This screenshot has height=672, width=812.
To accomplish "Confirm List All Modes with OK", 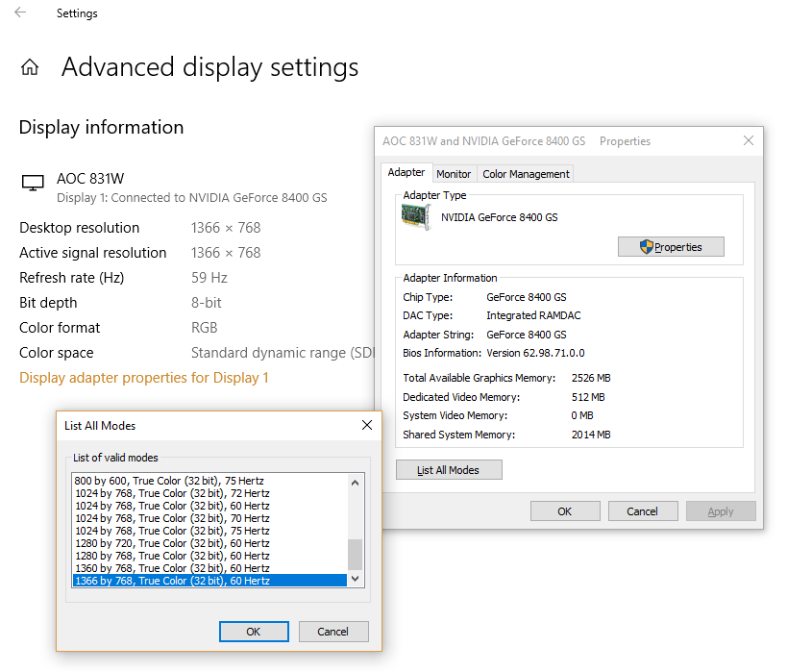I will point(254,632).
